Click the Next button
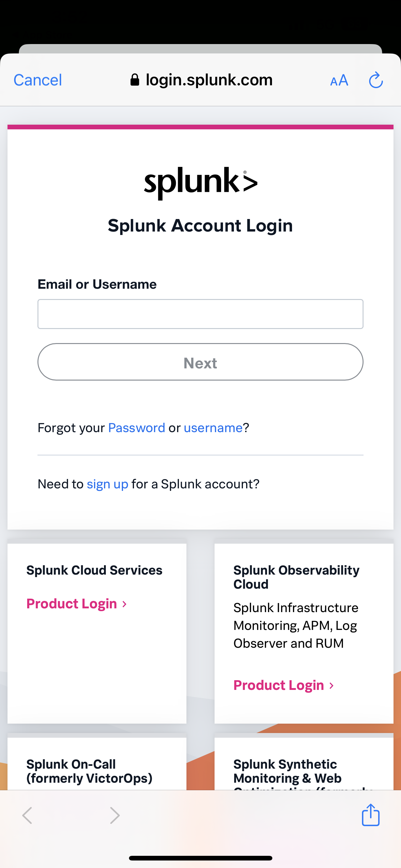Viewport: 401px width, 868px height. pyautogui.click(x=200, y=362)
